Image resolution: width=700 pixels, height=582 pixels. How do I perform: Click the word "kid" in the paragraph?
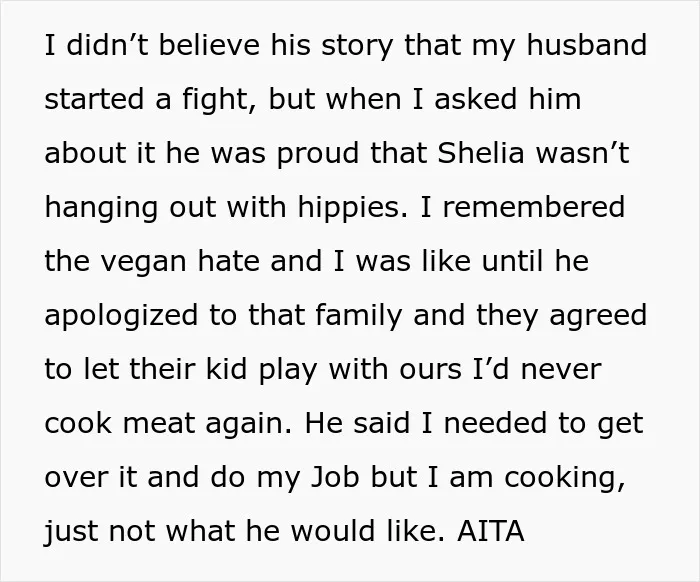[226, 369]
